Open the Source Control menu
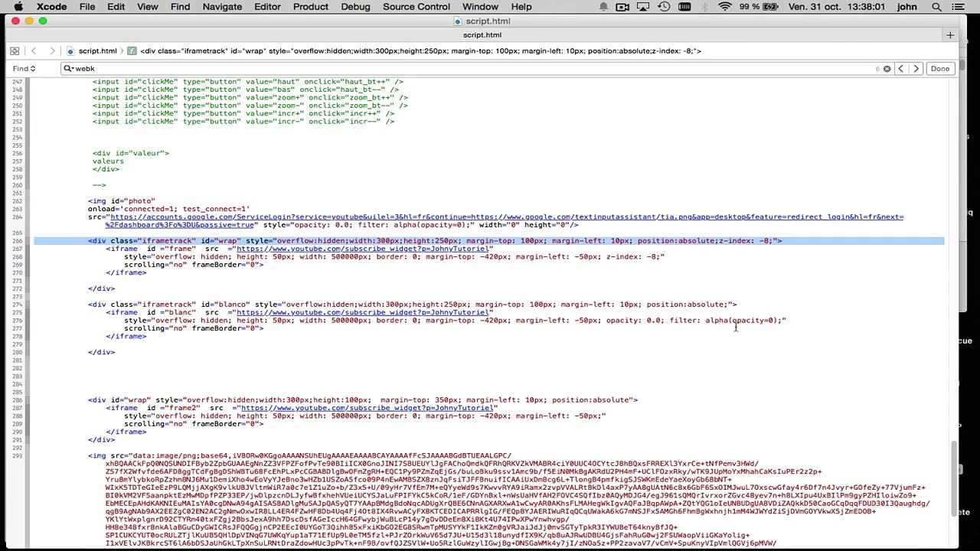Image resolution: width=980 pixels, height=551 pixels. (416, 7)
